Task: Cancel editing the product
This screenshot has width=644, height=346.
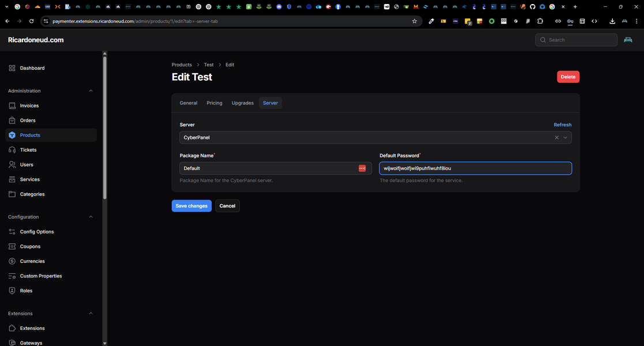Action: coord(227,206)
